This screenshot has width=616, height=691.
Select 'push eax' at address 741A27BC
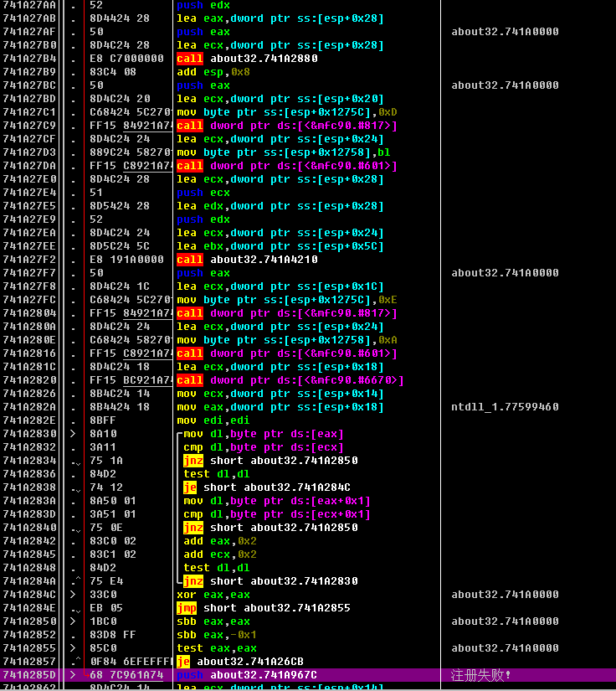point(203,85)
